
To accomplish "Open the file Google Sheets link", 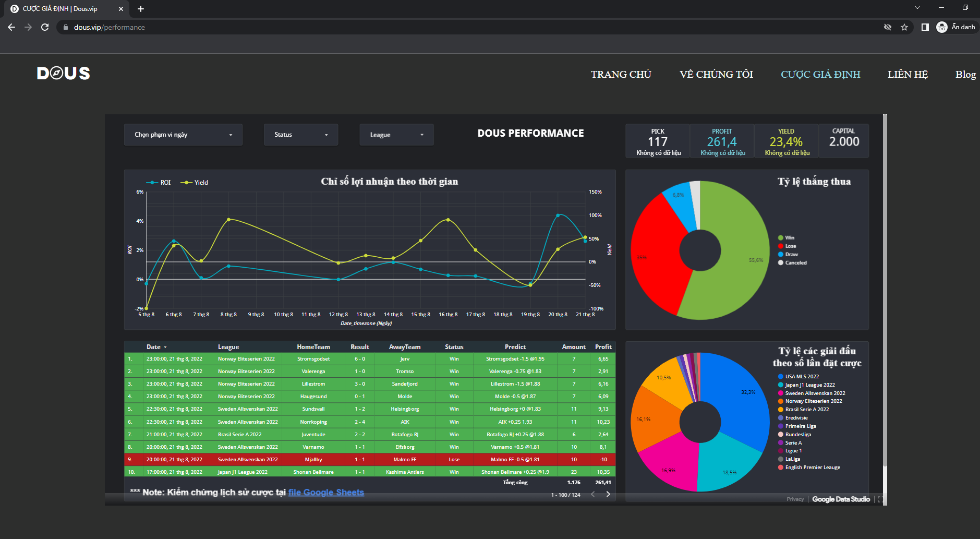I will (326, 493).
